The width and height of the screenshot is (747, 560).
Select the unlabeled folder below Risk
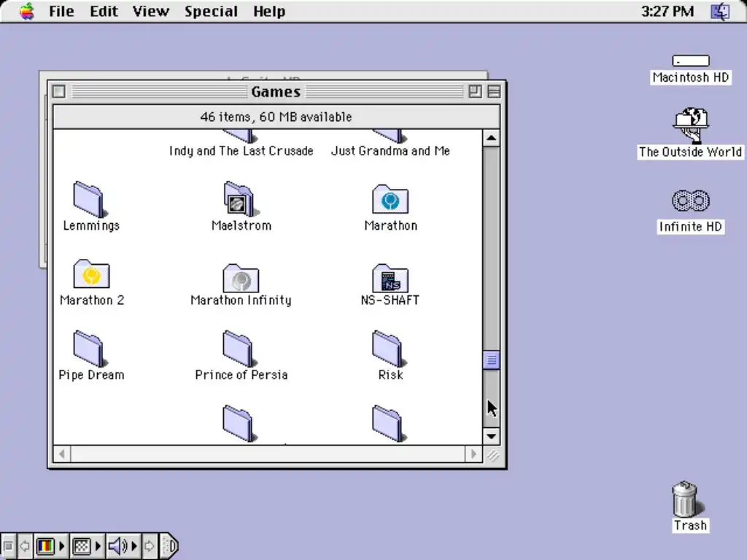click(388, 424)
